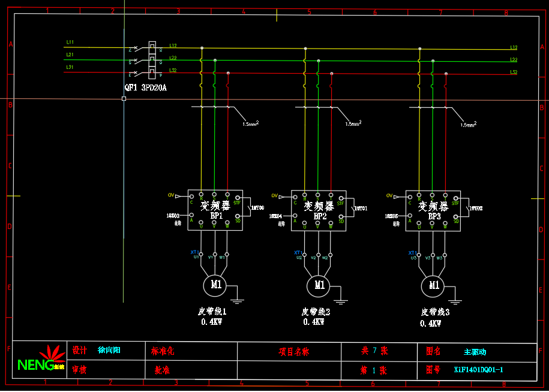Click the M1 motor symbol for 皮带线2

pyautogui.click(x=319, y=285)
